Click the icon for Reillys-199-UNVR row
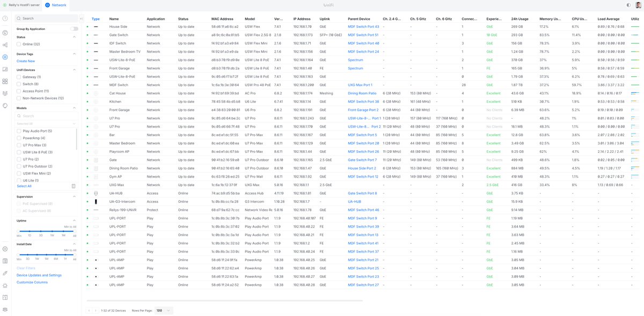Screen dimensions: 644x316 pos(96,210)
